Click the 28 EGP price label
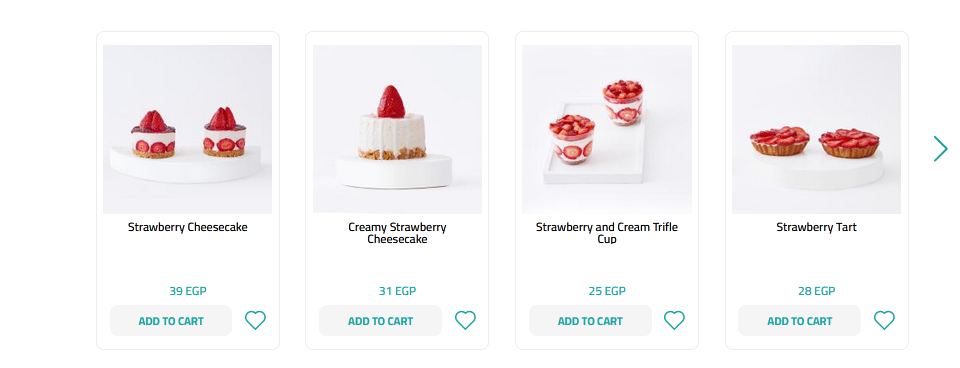The width and height of the screenshot is (960, 368). (x=817, y=291)
